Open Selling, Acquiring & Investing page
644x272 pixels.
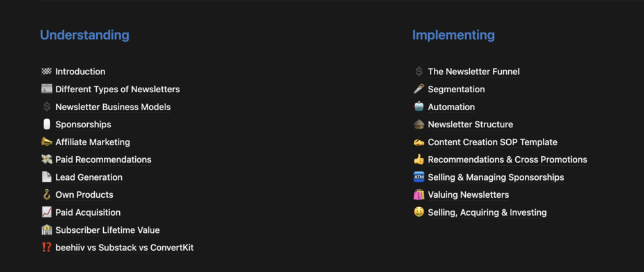coord(487,212)
